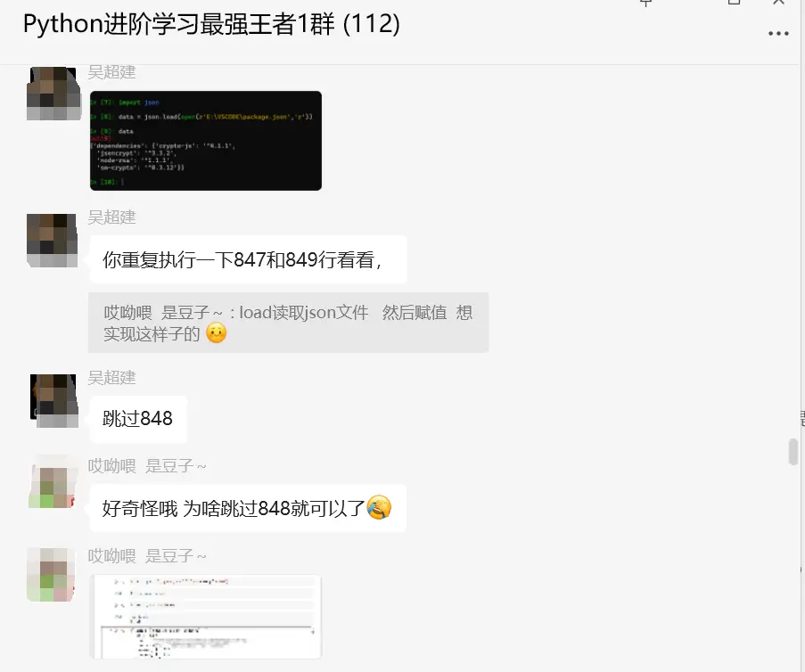Click 吴超建's avatar next to 跳过848
Screen dimensions: 805x672
coord(53,400)
